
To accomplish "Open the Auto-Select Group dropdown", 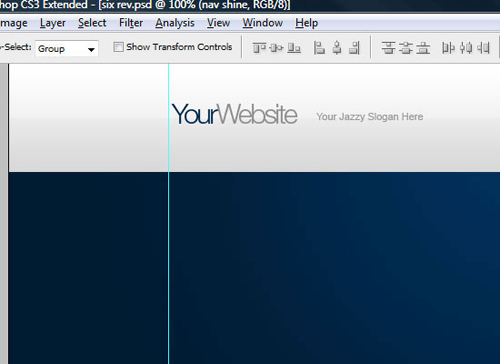I will pyautogui.click(x=67, y=49).
